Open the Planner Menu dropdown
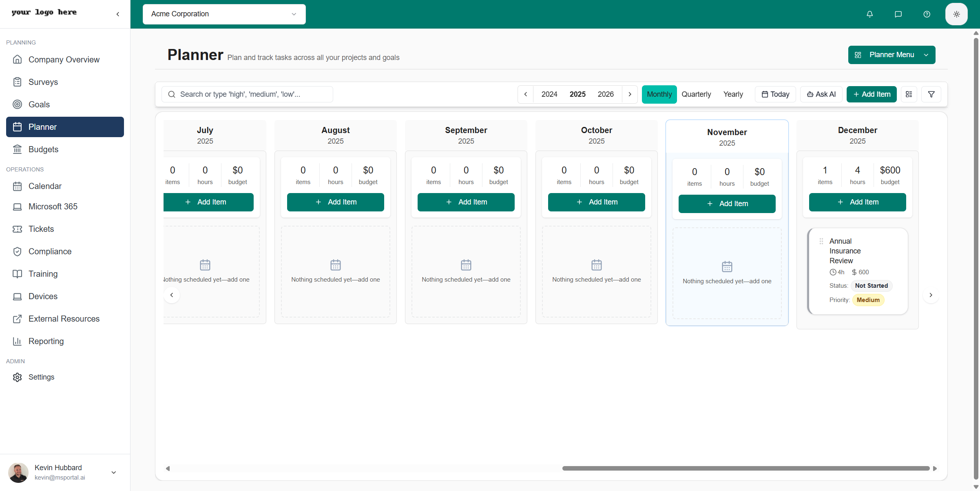Viewport: 980px width, 491px height. pos(892,55)
